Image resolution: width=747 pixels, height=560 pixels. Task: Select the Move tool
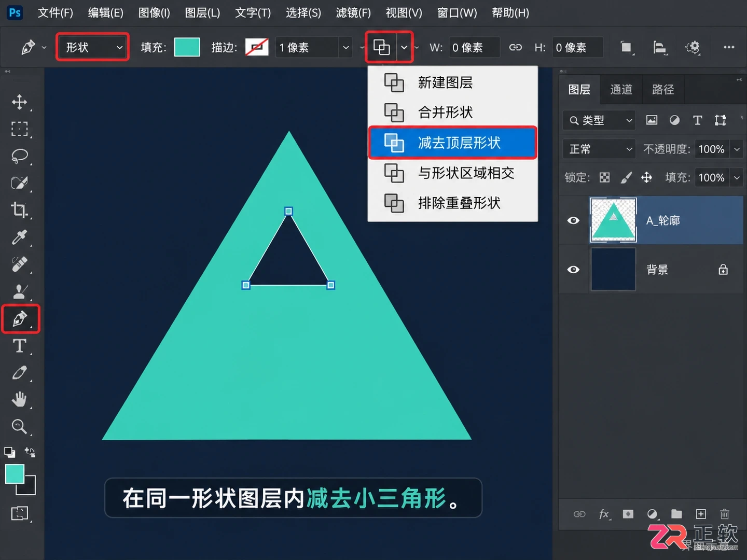tap(20, 102)
